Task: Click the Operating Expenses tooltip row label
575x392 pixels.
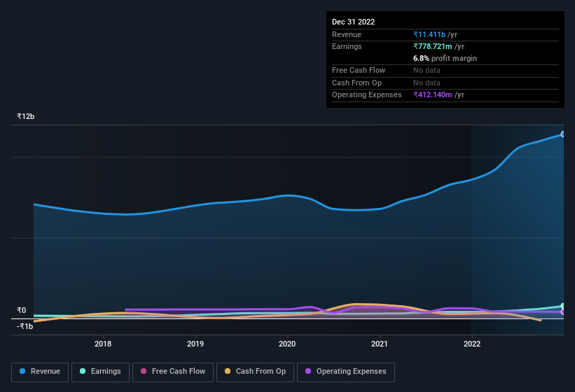Action: coord(367,95)
